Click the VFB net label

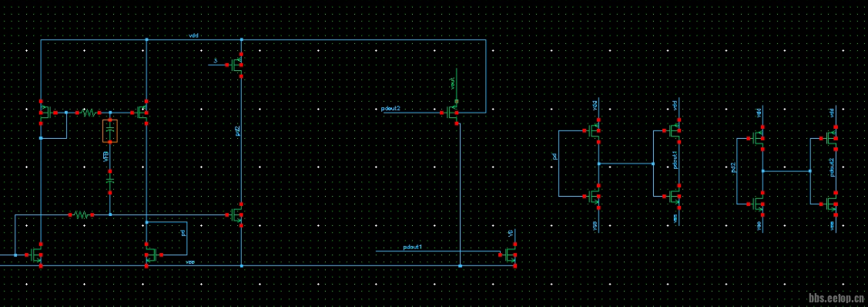[106, 157]
